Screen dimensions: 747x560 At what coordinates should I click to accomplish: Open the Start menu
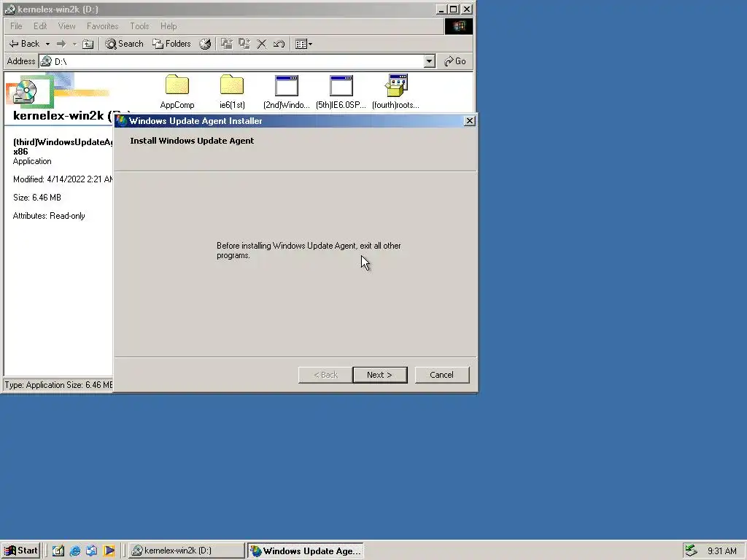tap(21, 551)
